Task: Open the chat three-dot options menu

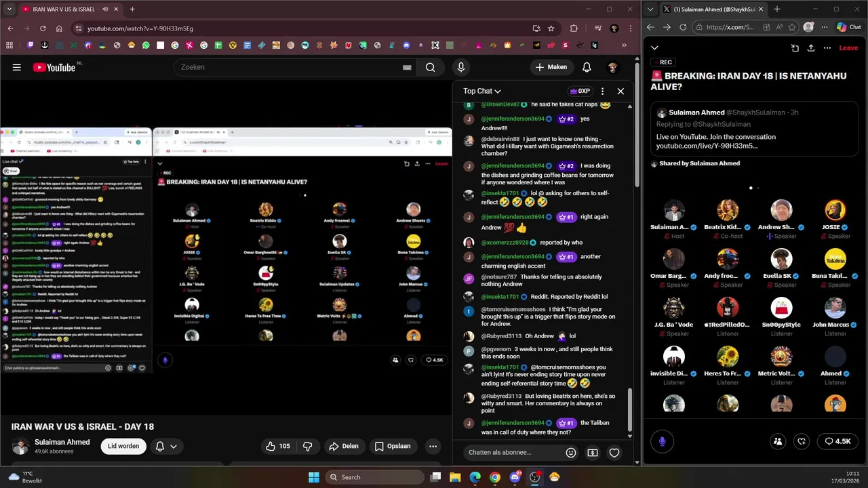Action: point(602,91)
